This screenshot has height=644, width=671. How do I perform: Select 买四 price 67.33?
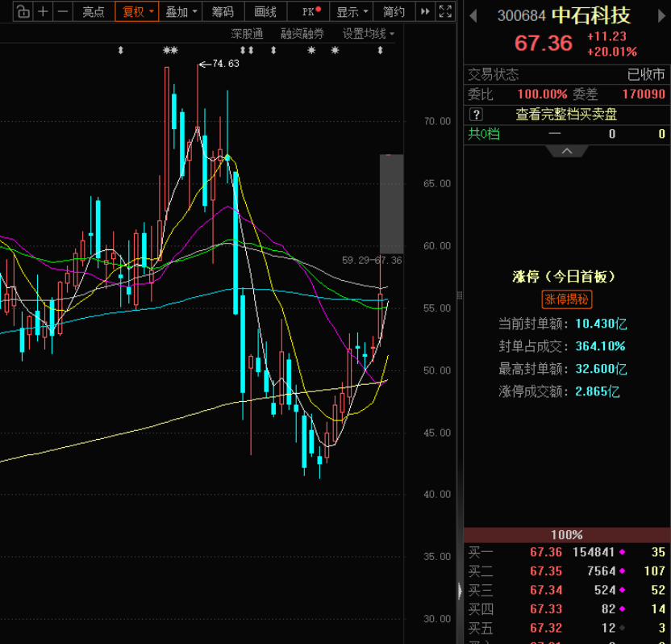[546, 608]
